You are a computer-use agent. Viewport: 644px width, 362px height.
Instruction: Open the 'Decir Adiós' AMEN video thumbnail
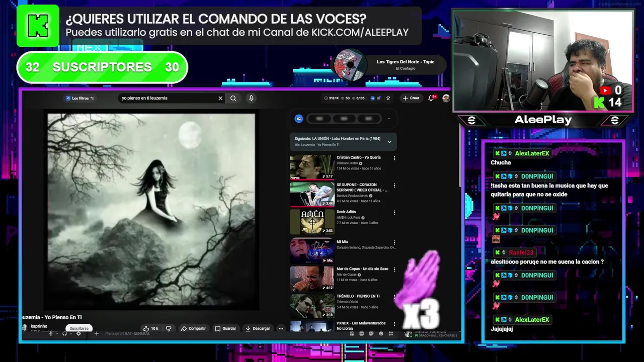(x=311, y=221)
